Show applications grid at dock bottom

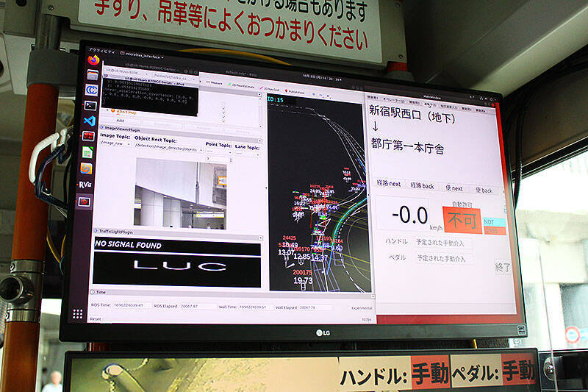click(x=78, y=313)
